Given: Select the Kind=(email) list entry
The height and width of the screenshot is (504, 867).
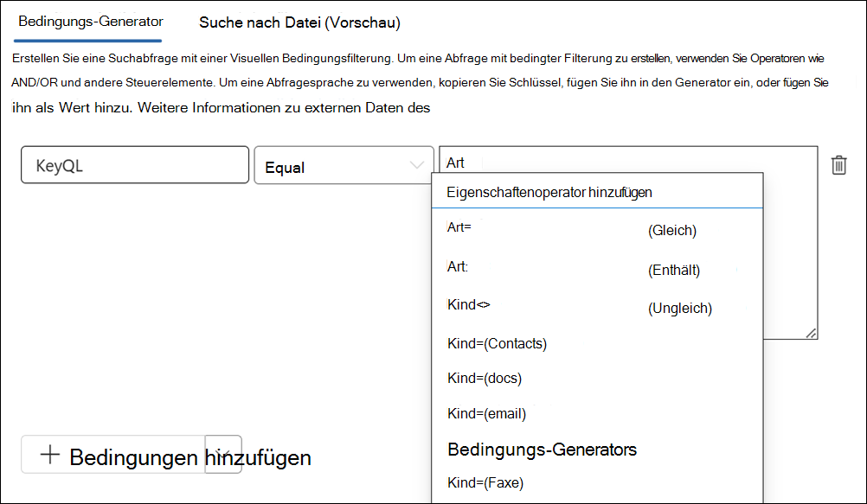Looking at the screenshot, I should point(486,413).
